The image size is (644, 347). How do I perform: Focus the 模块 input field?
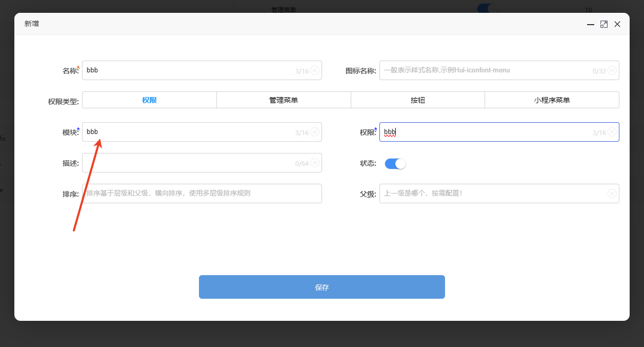pyautogui.click(x=202, y=132)
